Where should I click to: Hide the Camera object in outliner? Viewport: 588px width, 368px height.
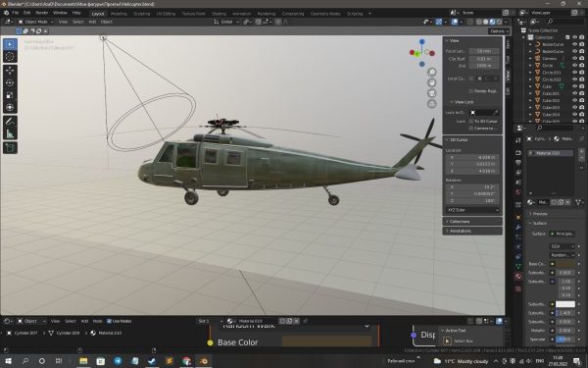click(x=574, y=58)
